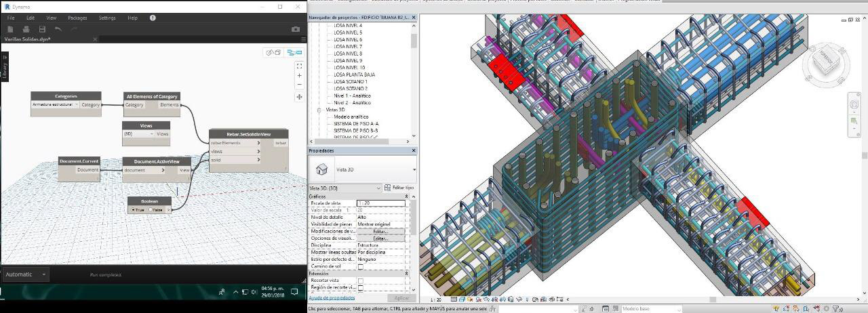The height and width of the screenshot is (313, 868).
Task: Show hidden system tray icons chevron
Action: (236, 292)
